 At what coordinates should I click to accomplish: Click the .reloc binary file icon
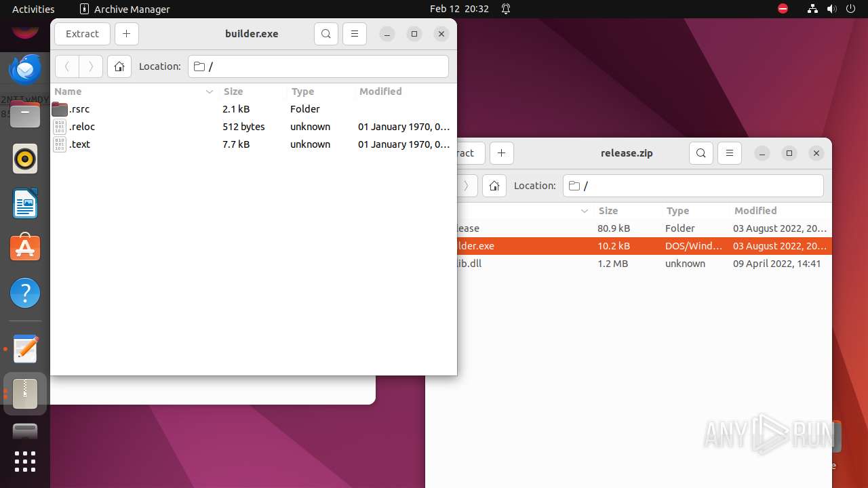[x=60, y=127]
